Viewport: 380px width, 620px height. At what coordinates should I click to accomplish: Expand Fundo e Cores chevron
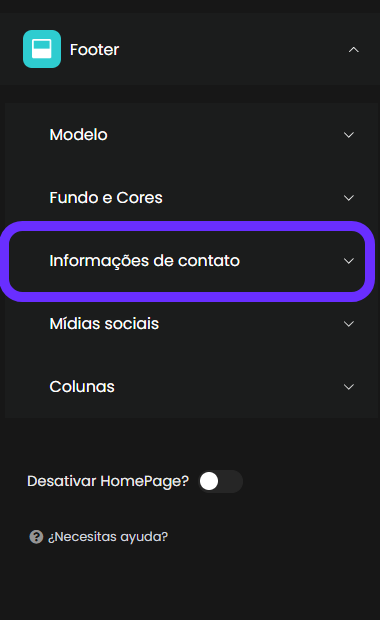348,198
